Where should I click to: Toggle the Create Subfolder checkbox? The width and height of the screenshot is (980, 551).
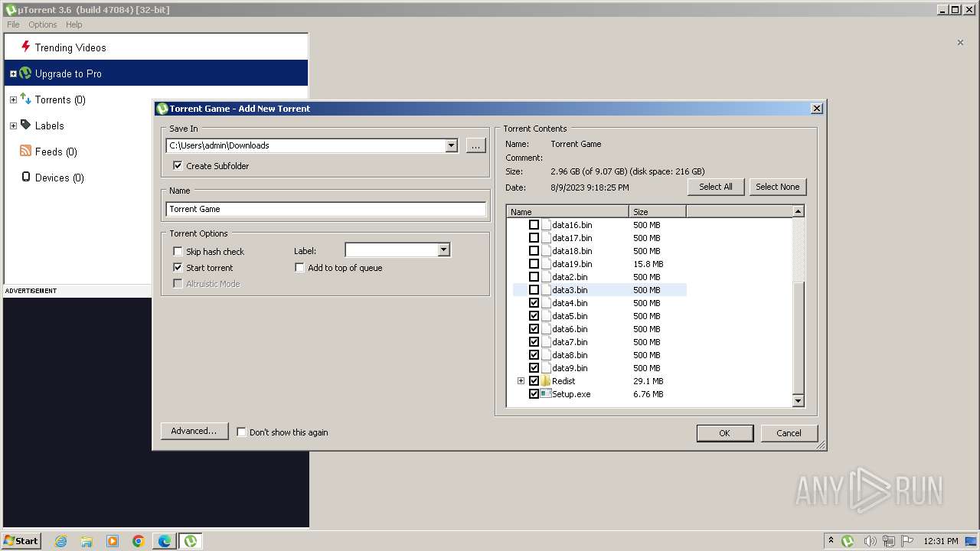point(178,165)
